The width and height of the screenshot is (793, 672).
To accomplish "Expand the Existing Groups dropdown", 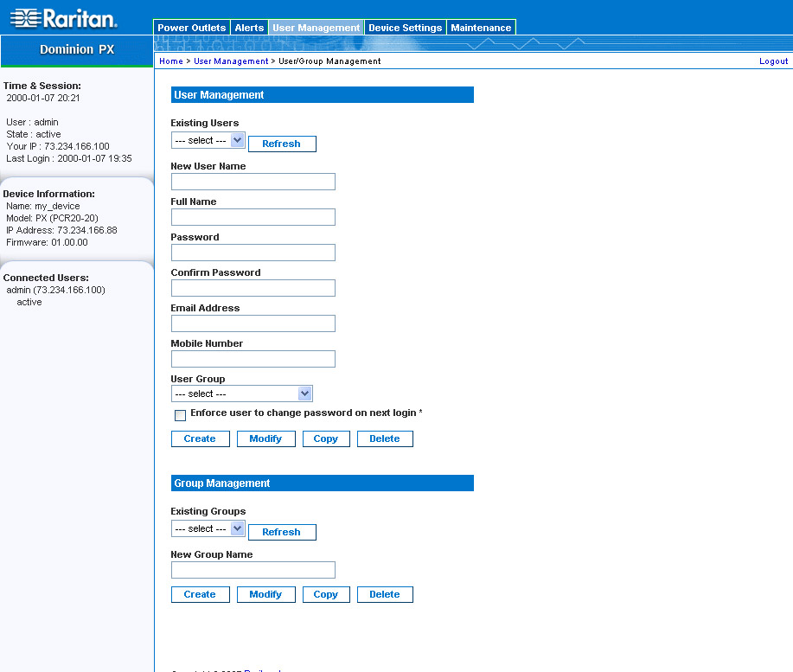I will pos(208,528).
